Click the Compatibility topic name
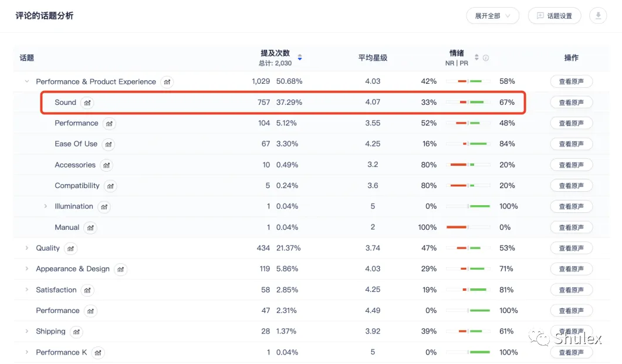Image resolution: width=622 pixels, height=364 pixels. tap(77, 185)
